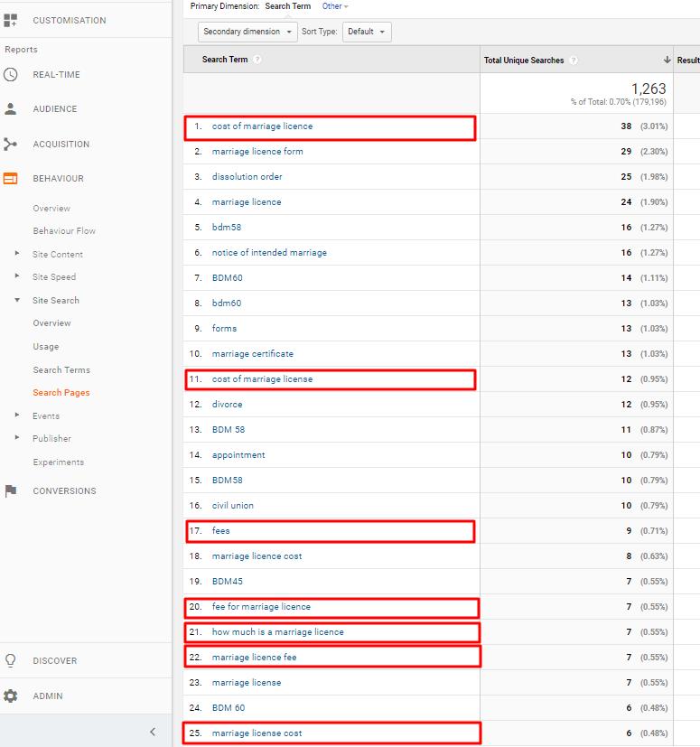Open the 'appointment' search term

click(x=238, y=455)
